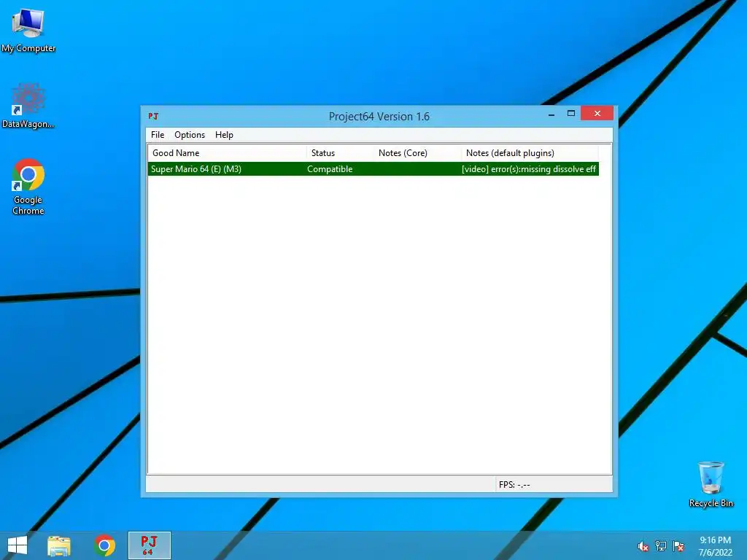Click the FPS status bar entry
Screen dimensions: 747x560
514,485
